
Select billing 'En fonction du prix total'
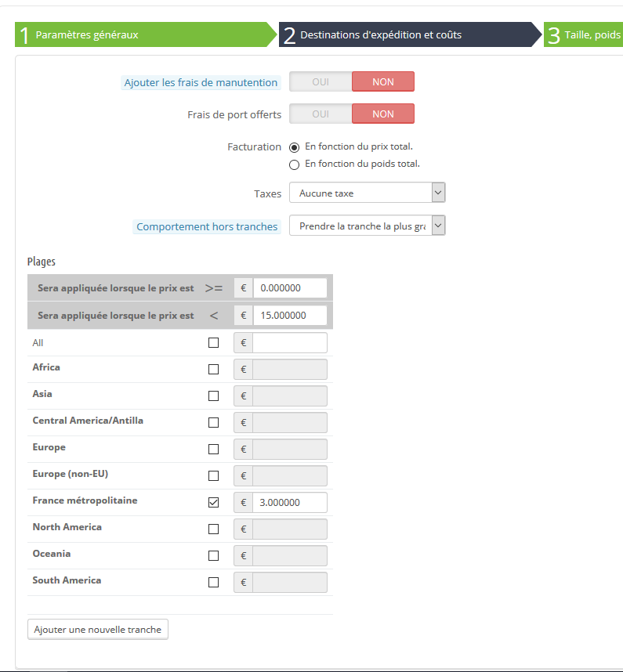(x=294, y=147)
